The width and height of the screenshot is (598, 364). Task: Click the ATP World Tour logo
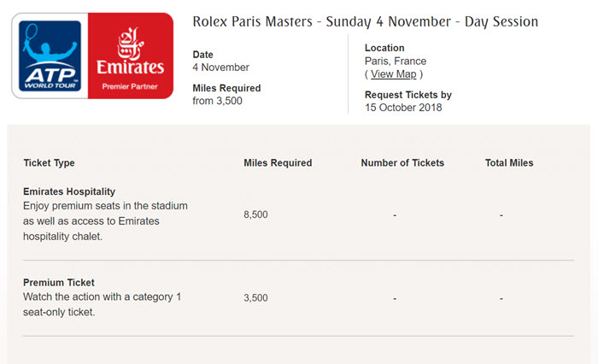coord(50,56)
